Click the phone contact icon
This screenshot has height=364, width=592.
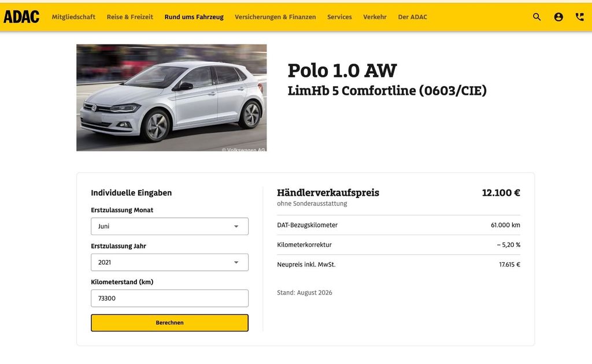click(579, 17)
